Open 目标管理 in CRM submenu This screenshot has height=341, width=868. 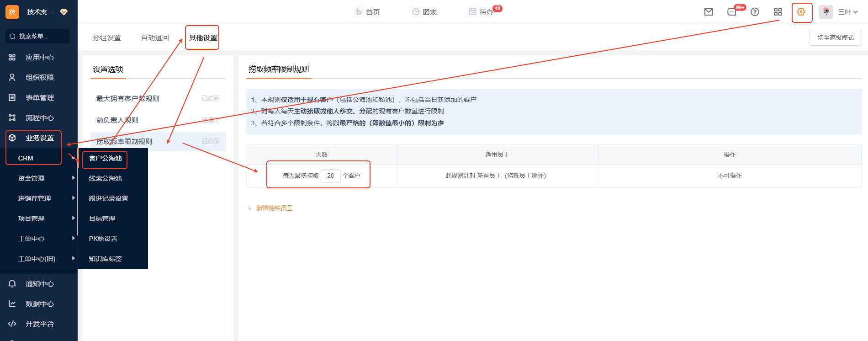click(102, 218)
